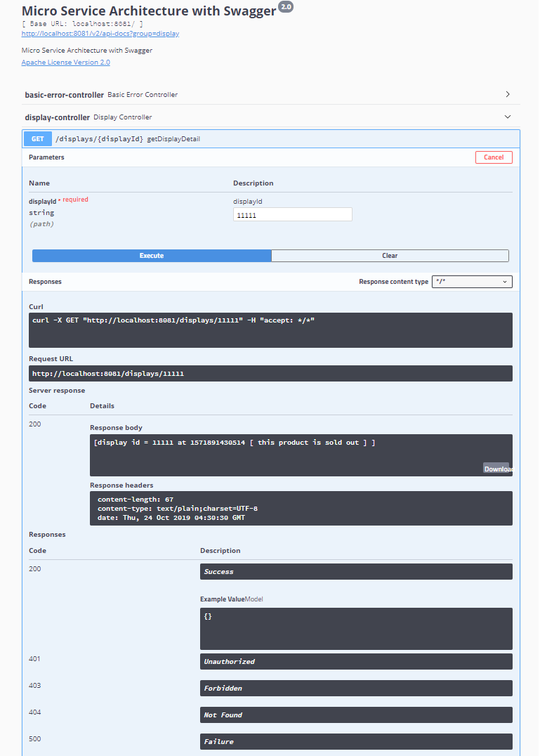Click the Request URL value box
The height and width of the screenshot is (756, 540).
(270, 374)
